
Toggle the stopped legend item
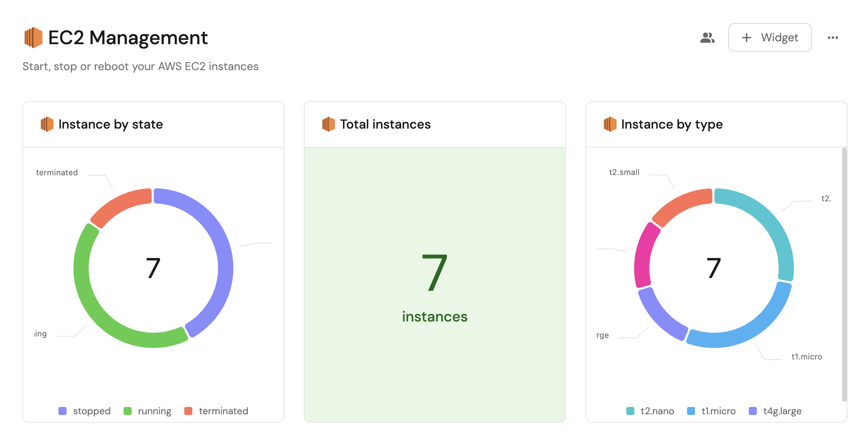pyautogui.click(x=85, y=411)
